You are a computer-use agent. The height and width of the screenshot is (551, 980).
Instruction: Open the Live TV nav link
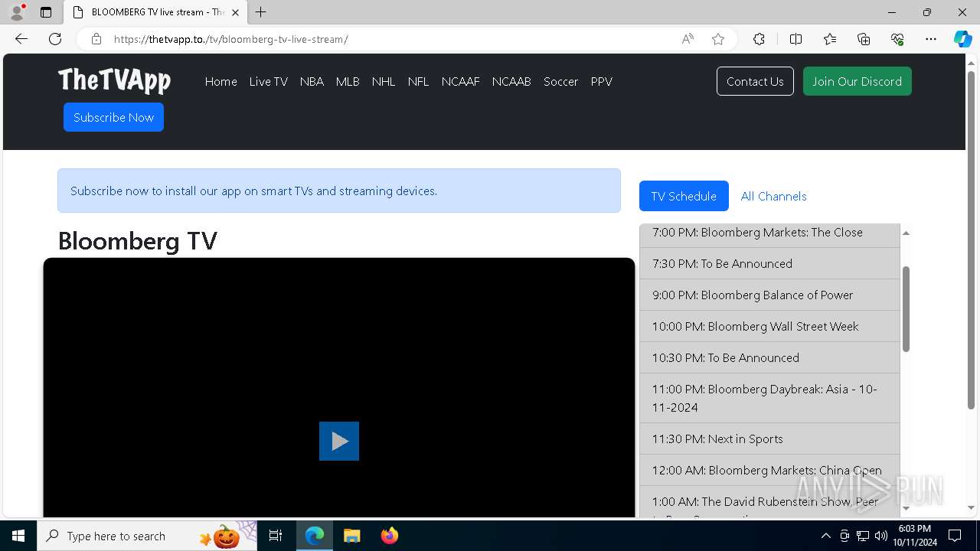(269, 81)
